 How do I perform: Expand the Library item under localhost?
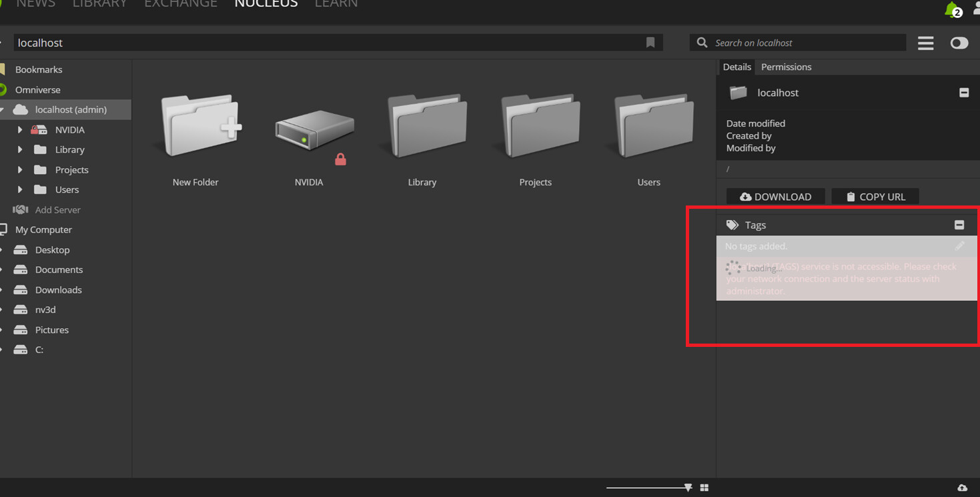[x=21, y=149]
